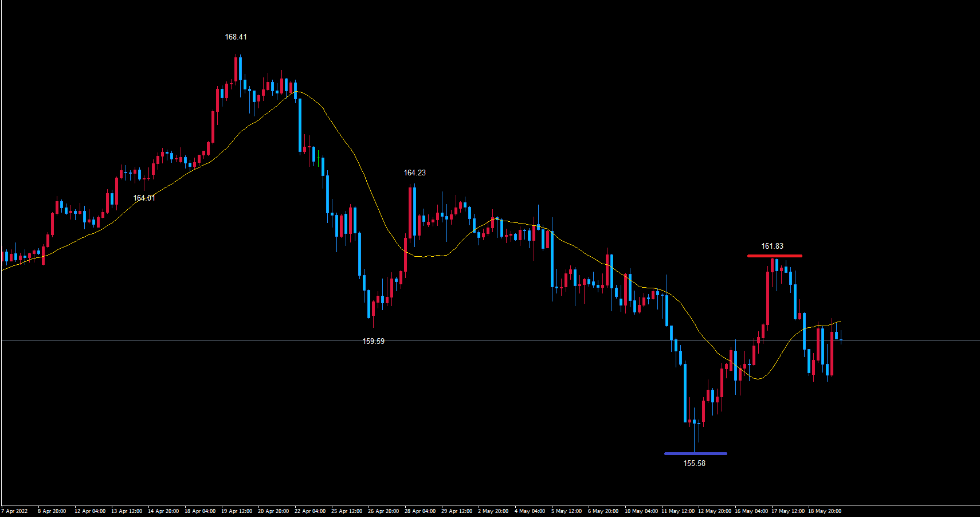Select the '2 May 20:00' time axis label
Image resolution: width=980 pixels, height=517 pixels.
pos(493,511)
